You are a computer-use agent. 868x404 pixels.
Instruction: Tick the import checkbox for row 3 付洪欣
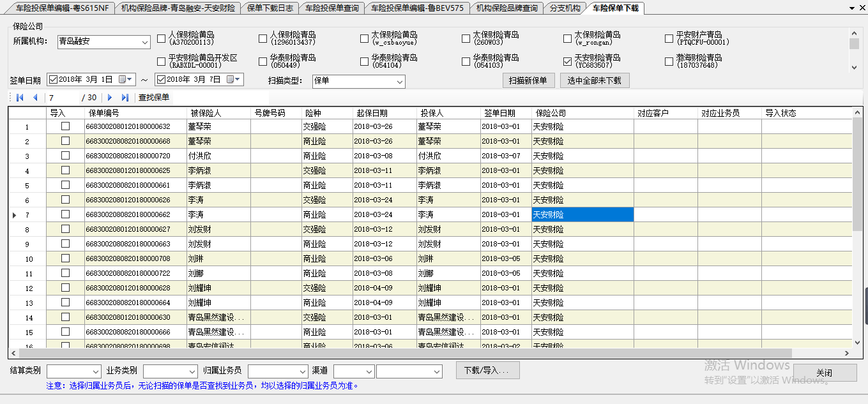[65, 156]
